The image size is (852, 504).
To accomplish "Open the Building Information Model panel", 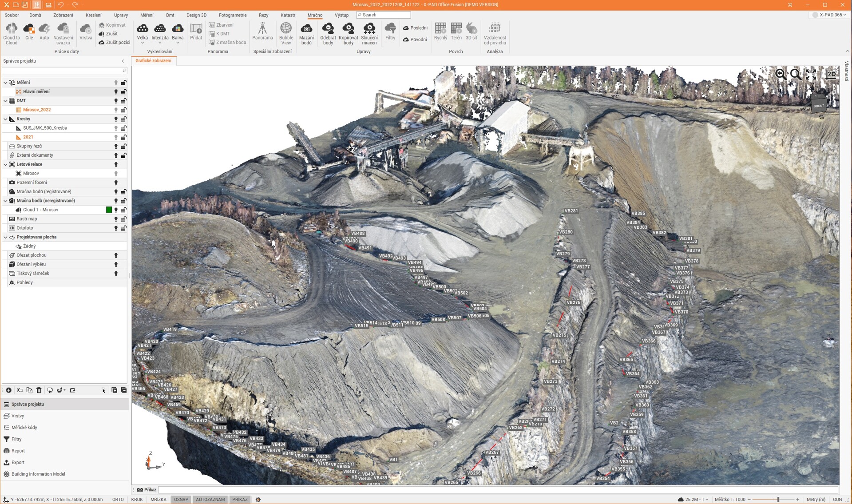I will (x=38, y=474).
